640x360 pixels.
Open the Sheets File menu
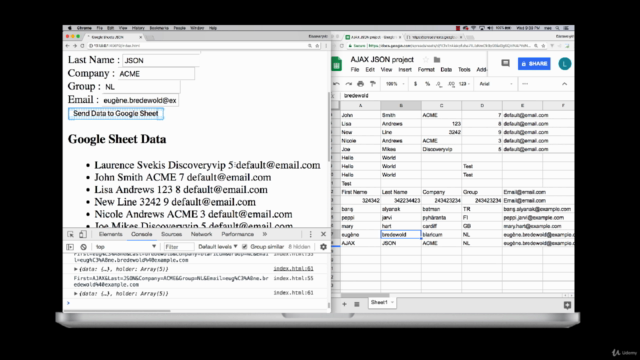click(x=355, y=70)
